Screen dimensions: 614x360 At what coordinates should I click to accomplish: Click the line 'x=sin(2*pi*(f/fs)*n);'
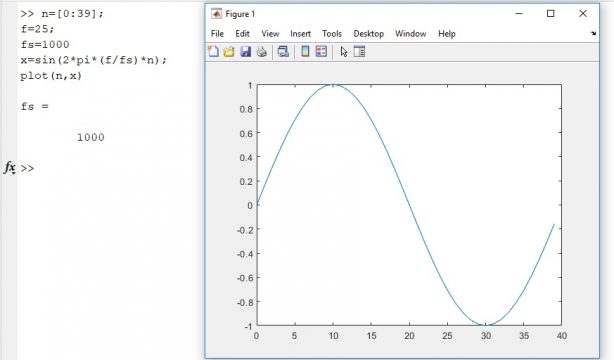point(94,60)
